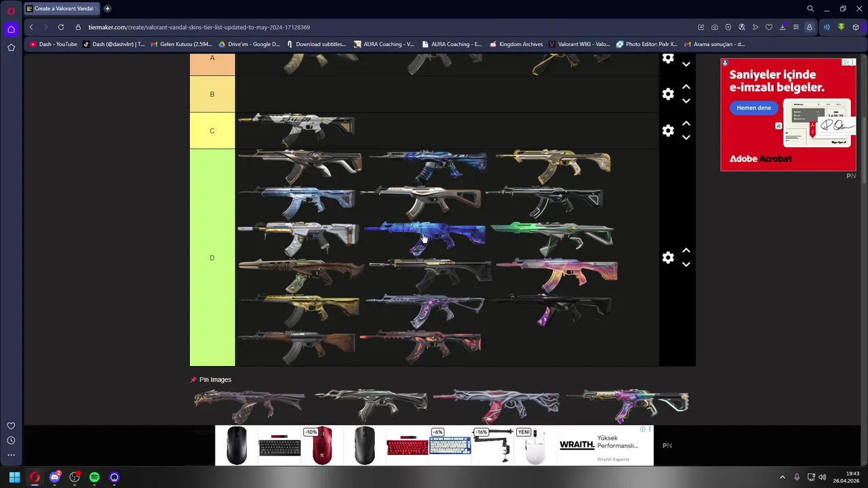Open settings gear for the D tier row
Viewport: 868px width, 488px height.
pos(668,258)
